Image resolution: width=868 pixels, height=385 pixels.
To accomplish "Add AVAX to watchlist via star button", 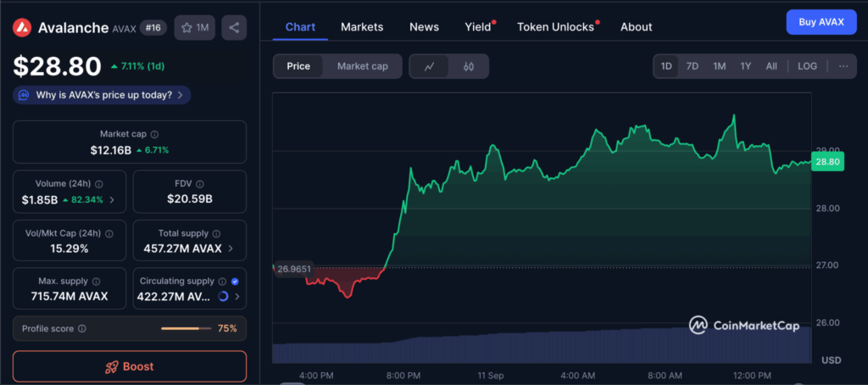I will pos(194,28).
